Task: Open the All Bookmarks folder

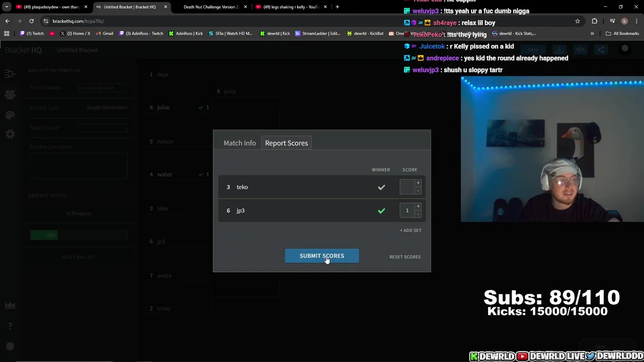Action: click(x=622, y=34)
